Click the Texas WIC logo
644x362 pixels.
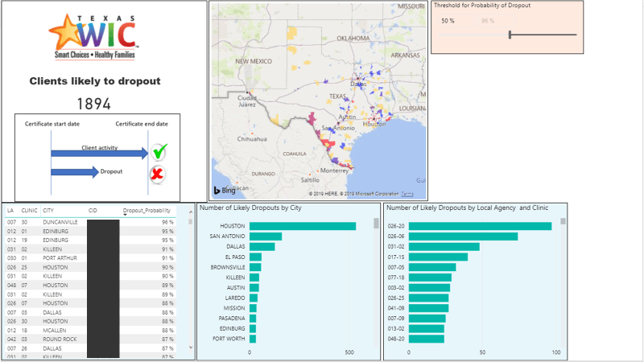[x=94, y=37]
